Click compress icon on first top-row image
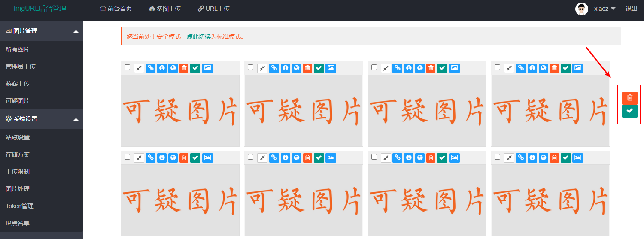Image resolution: width=644 pixels, height=239 pixels. pyautogui.click(x=139, y=68)
